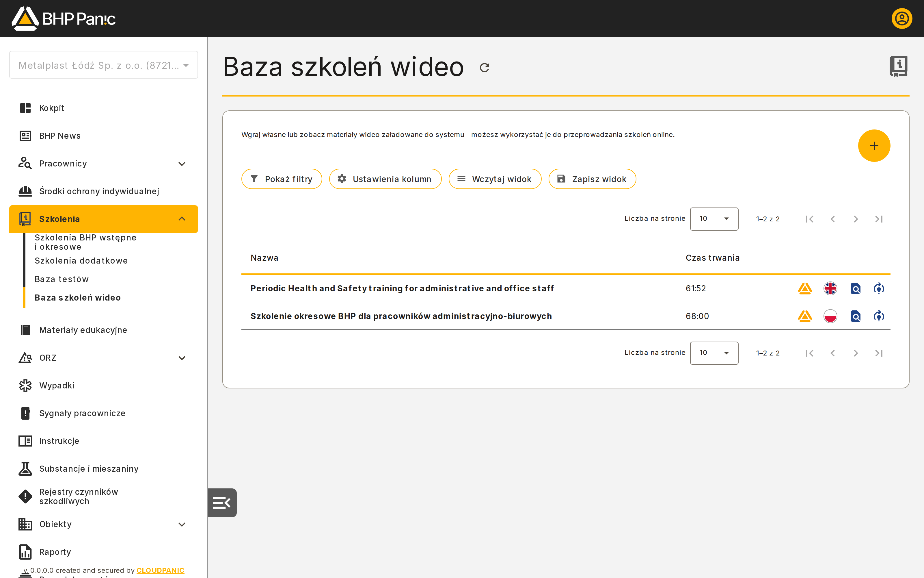This screenshot has width=924, height=578.
Task: Open BHP News in the sidebar
Action: point(103,136)
